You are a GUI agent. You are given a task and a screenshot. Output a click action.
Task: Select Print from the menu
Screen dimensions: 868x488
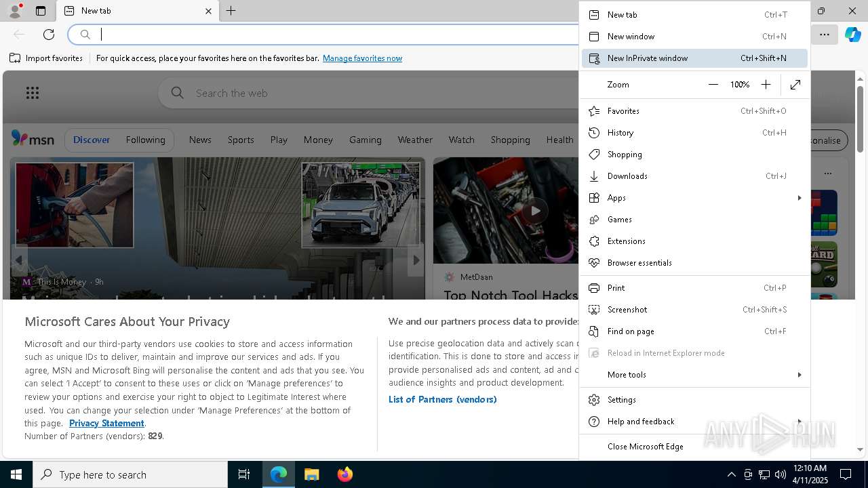click(694, 288)
